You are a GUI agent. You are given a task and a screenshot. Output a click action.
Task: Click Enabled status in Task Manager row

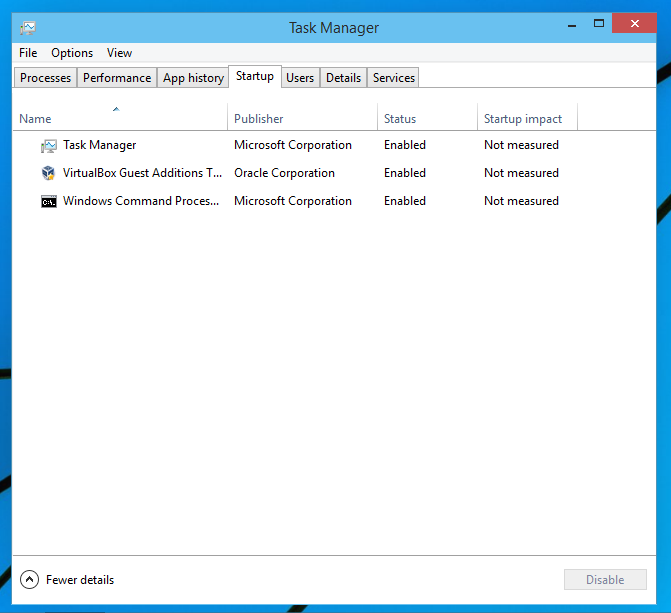pos(405,145)
